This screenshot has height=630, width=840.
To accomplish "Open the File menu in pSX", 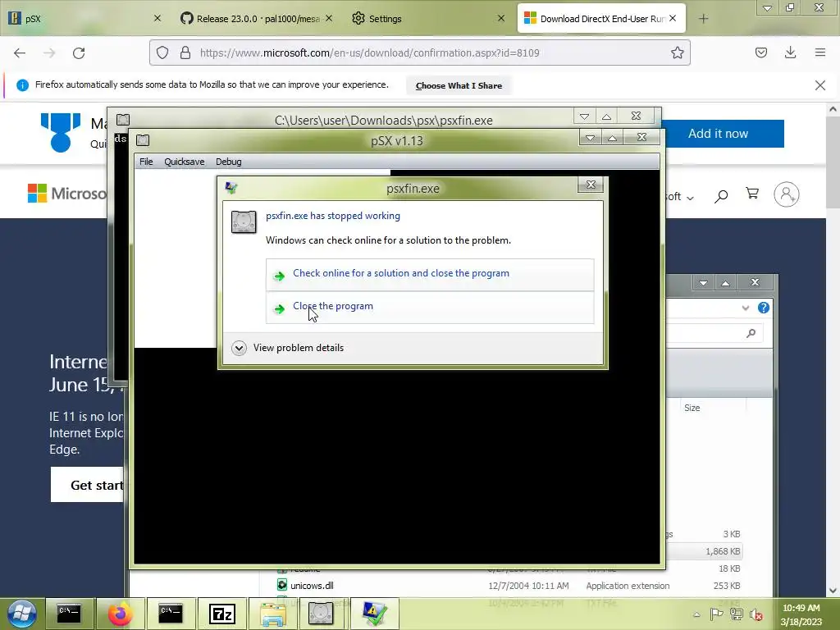I will [x=146, y=162].
